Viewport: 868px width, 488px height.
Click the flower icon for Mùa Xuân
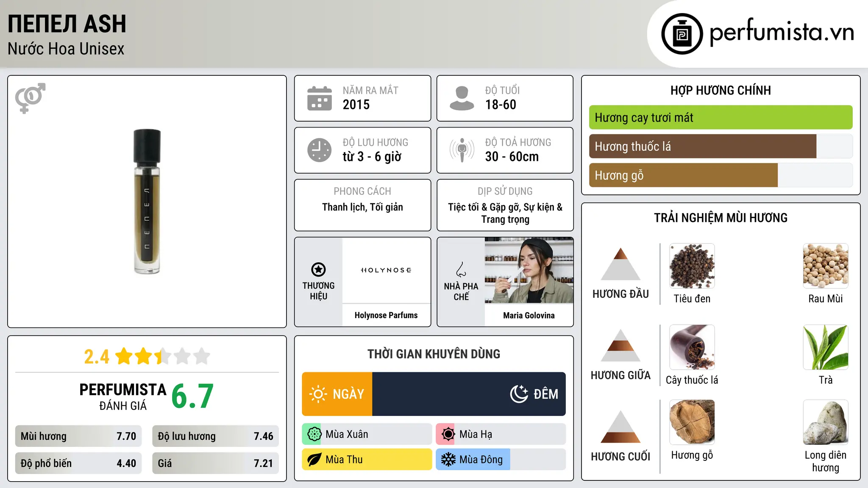coord(314,434)
